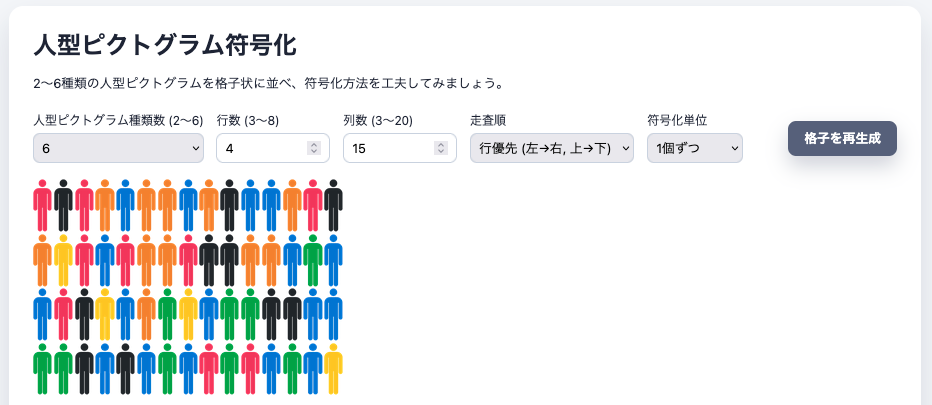
Task: Select the pink pictogram in the third row
Action: click(x=63, y=316)
